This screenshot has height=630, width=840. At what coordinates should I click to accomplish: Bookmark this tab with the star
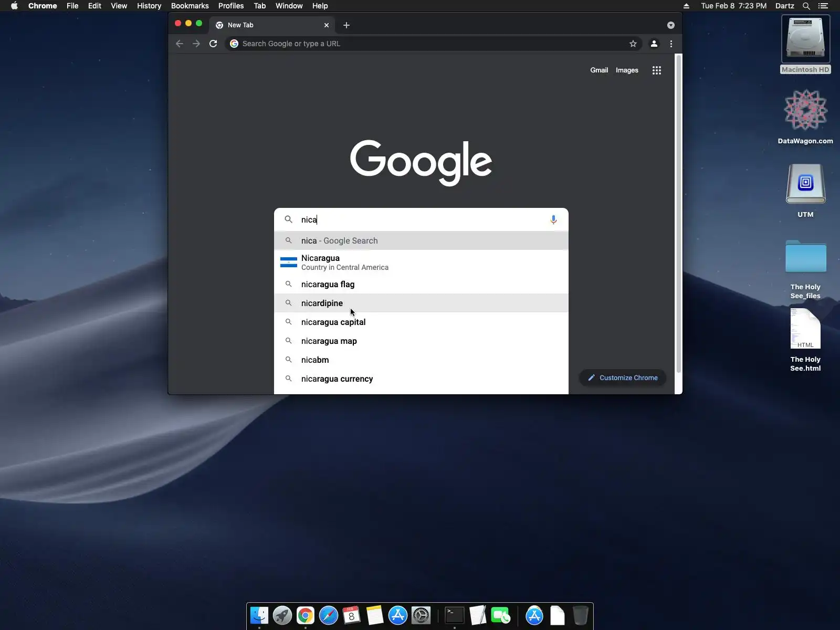[x=633, y=44]
